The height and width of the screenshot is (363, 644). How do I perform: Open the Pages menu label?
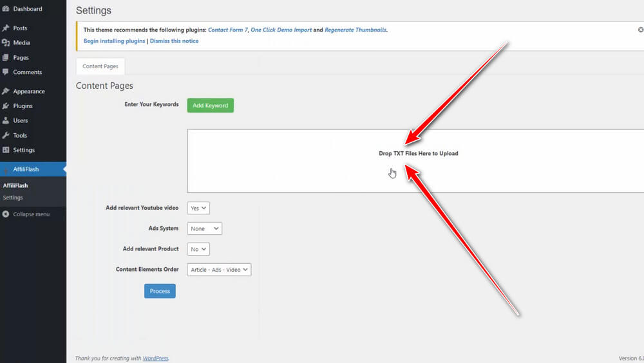click(21, 57)
